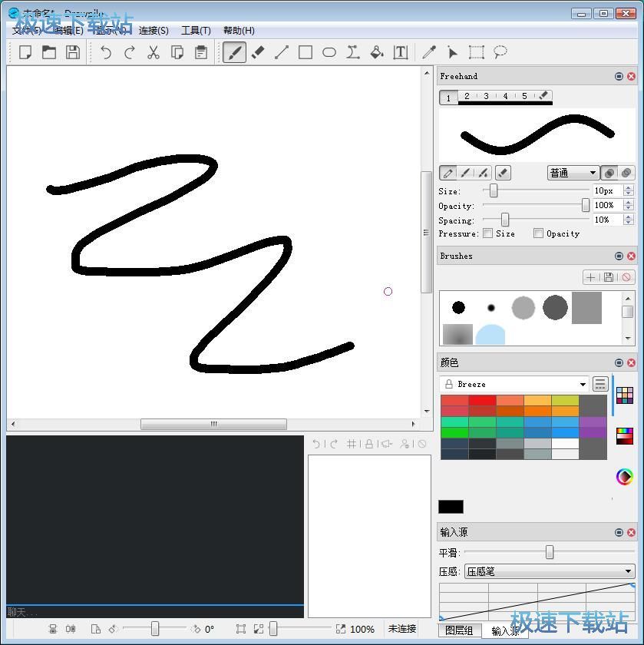Image resolution: width=644 pixels, height=645 pixels.
Task: Select the Eraser tool in the toolbar
Action: (257, 52)
